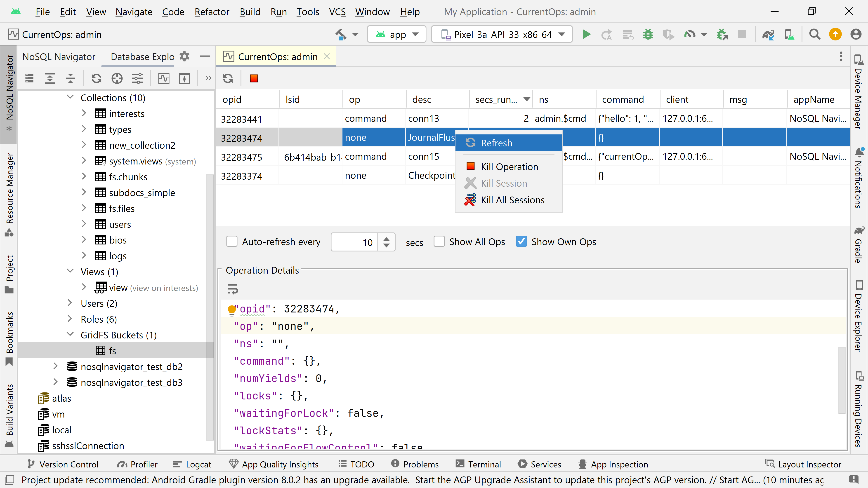
Task: Click the Search Everywhere magnifier icon
Action: click(815, 34)
